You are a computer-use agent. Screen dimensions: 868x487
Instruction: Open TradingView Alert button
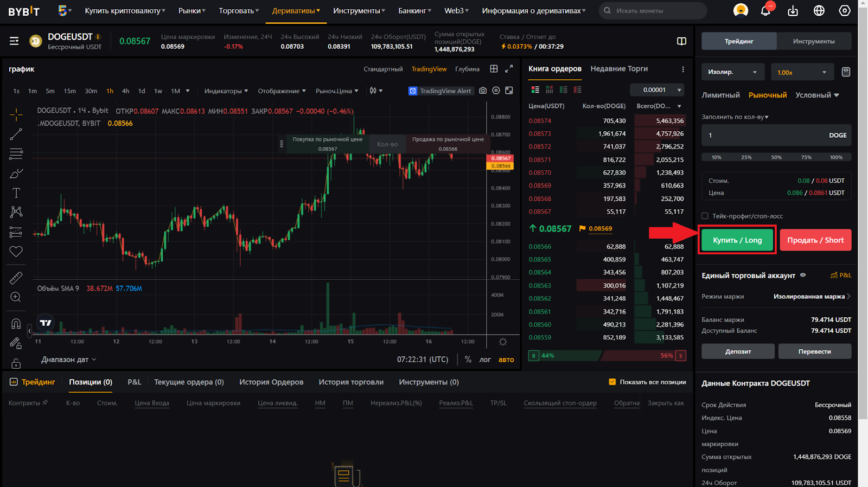(x=441, y=91)
